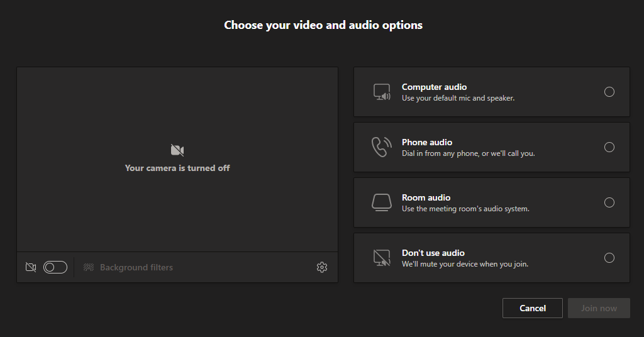
Task: Choose Computer audio option label
Action: (434, 87)
